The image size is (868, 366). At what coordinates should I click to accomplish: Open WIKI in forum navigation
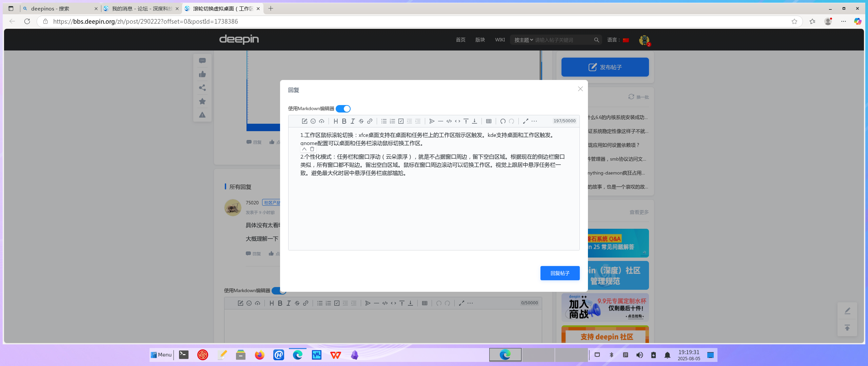click(x=500, y=40)
